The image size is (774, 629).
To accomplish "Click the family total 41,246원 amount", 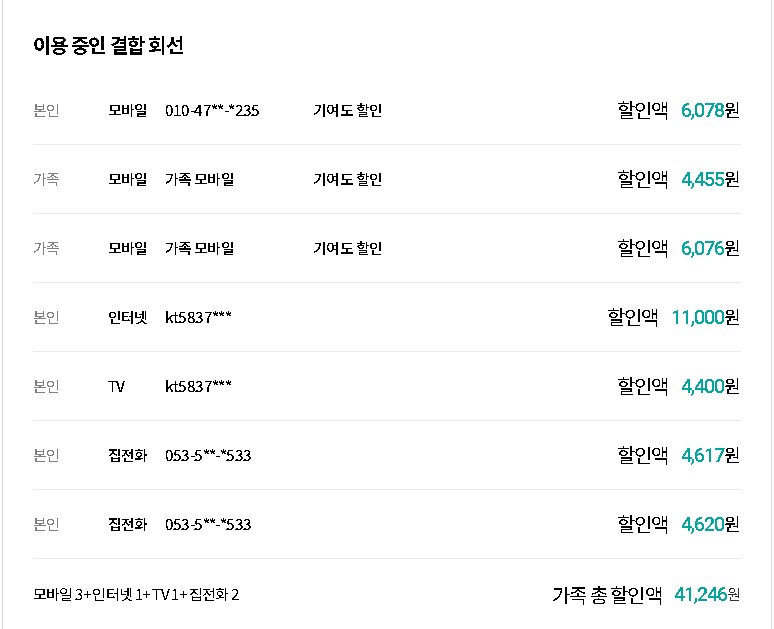I will (707, 595).
